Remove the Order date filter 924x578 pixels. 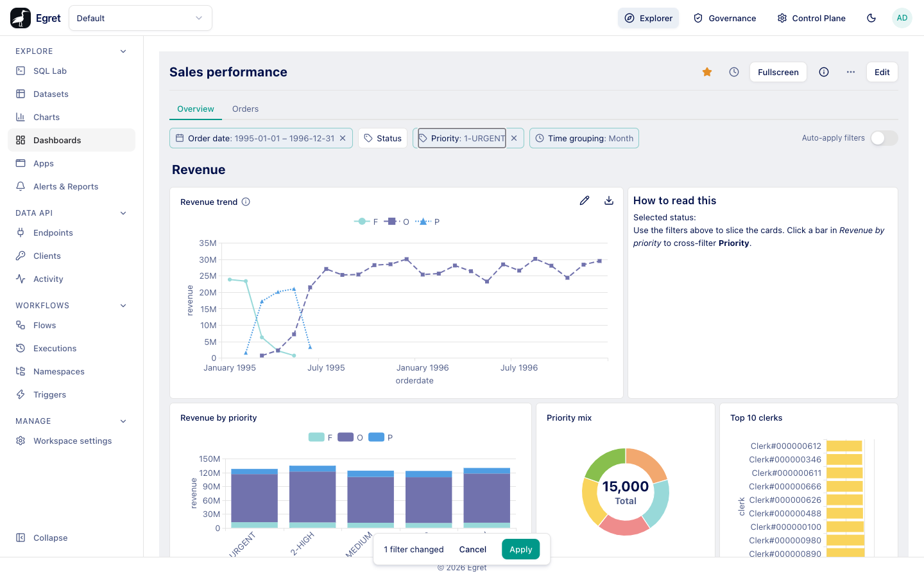tap(343, 138)
